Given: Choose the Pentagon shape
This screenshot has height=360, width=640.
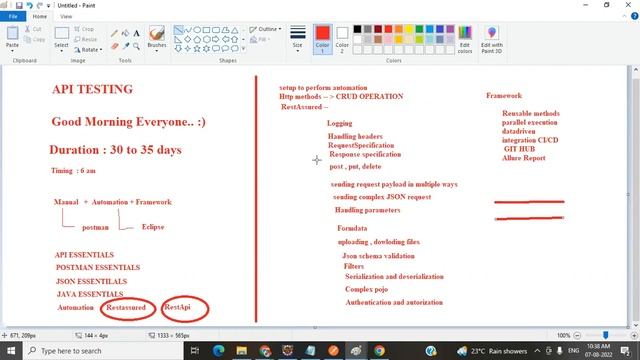Looking at the screenshot, I should (197, 39).
